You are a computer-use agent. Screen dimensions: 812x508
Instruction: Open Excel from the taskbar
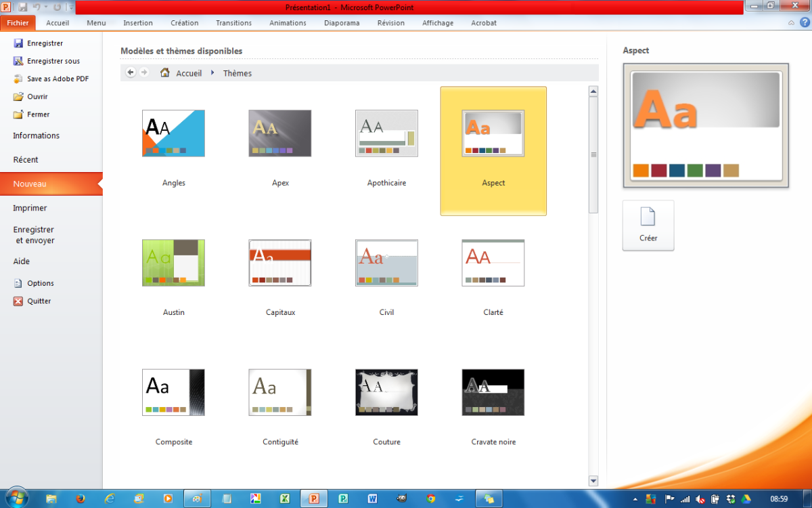[285, 499]
